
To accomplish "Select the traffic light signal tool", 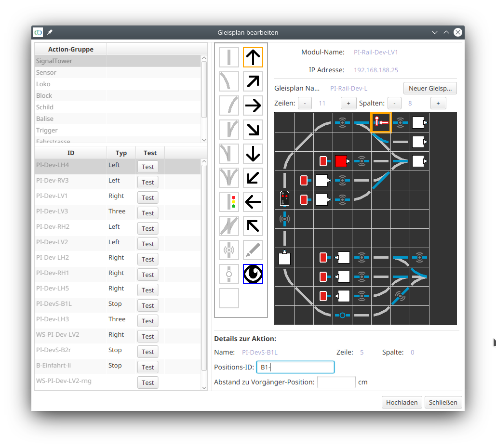I will coord(229,202).
